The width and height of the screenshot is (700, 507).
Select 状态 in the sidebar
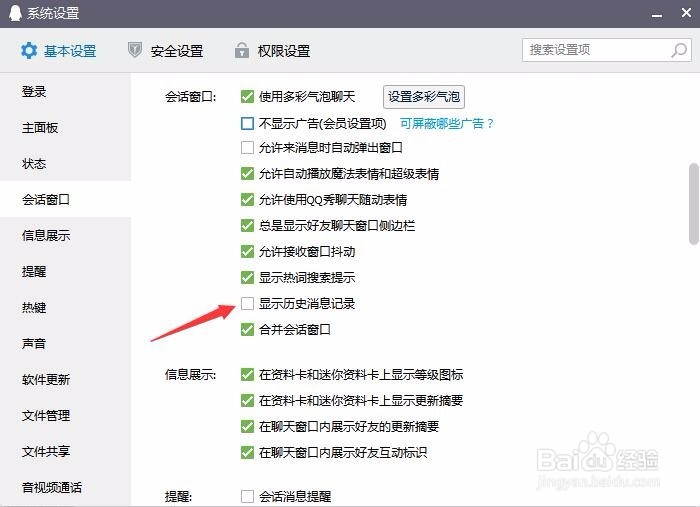point(65,164)
